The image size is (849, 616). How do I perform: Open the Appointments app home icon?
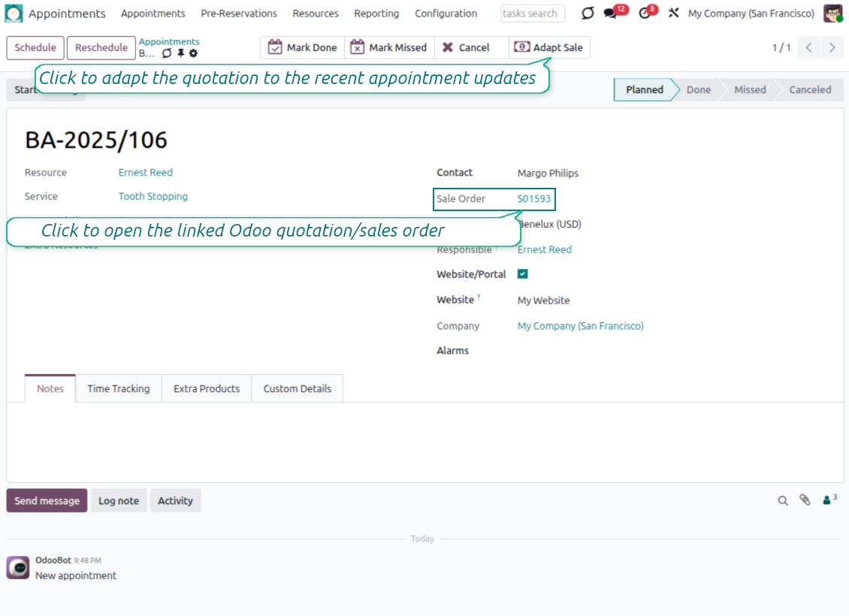pos(14,14)
